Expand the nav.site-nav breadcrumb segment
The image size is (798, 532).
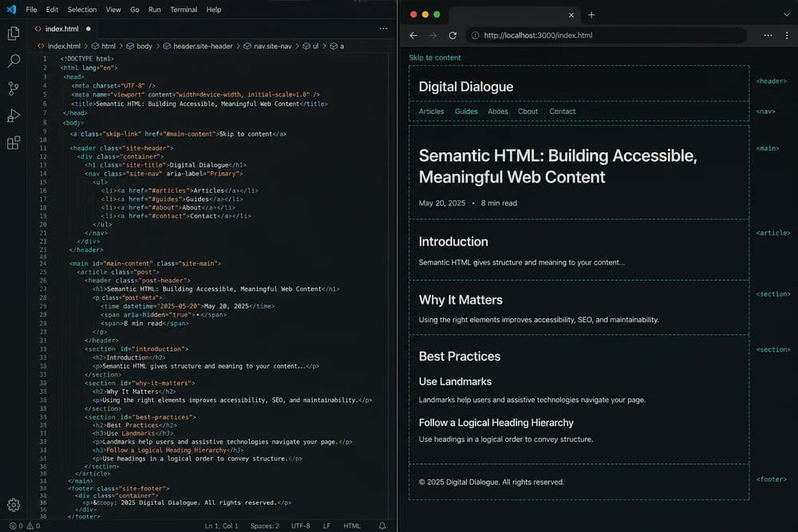click(x=272, y=45)
